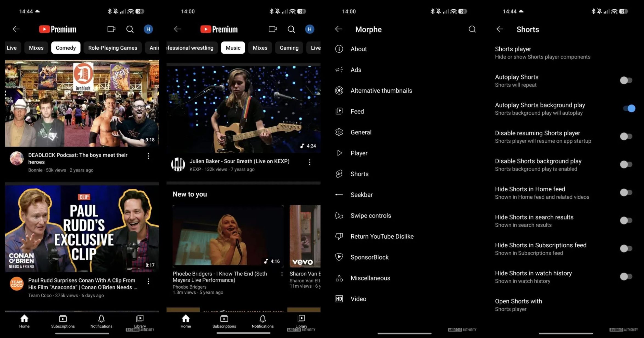The width and height of the screenshot is (644, 338).
Task: Select the Role-Playing Games category chip
Action: tap(113, 48)
